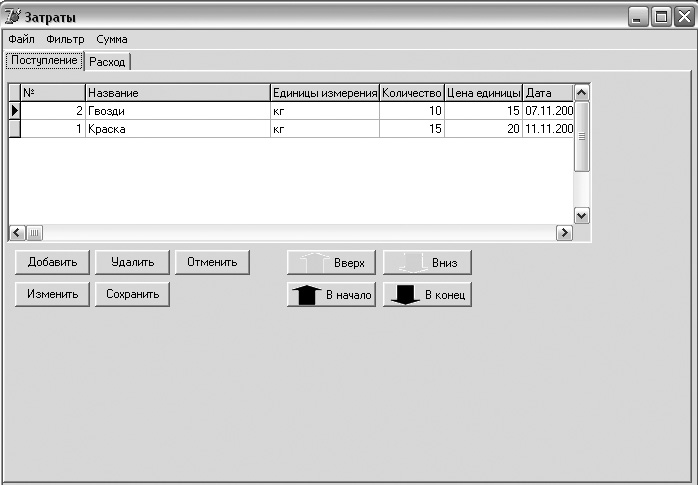Click the № column header

(53, 93)
